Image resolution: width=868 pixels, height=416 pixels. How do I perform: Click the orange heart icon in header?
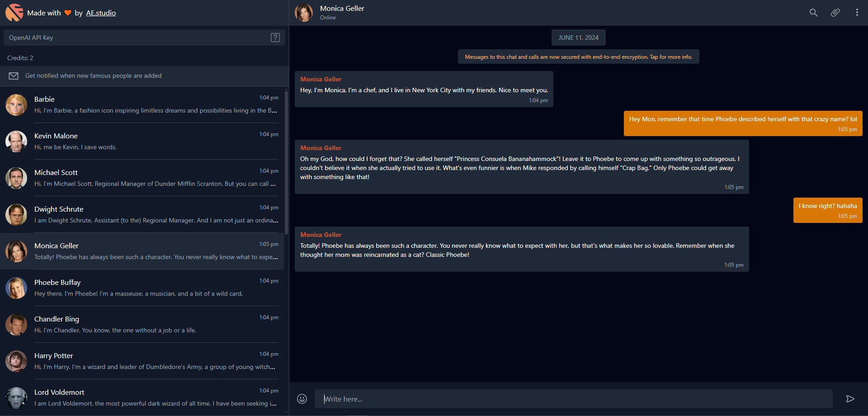tap(68, 13)
